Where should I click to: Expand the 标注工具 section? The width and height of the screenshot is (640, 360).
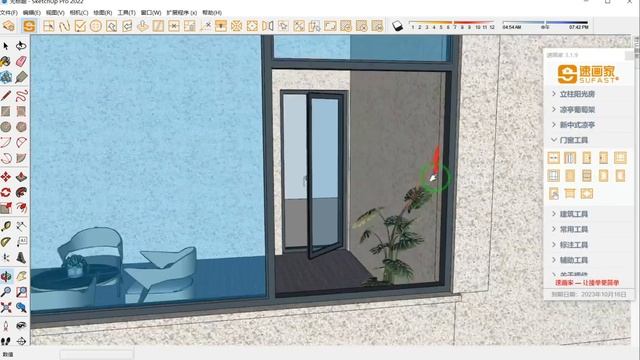[x=569, y=245]
